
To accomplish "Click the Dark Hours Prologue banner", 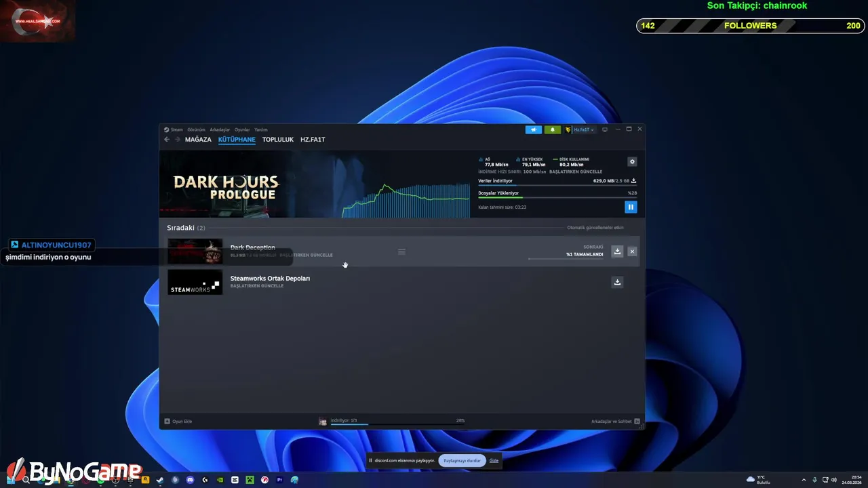I will [226, 184].
